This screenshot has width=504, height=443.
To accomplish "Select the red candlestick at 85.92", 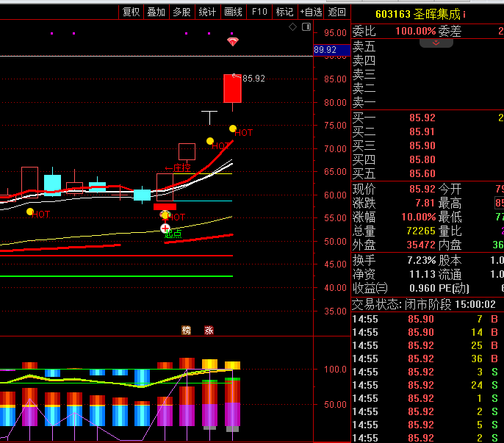I will coord(232,89).
